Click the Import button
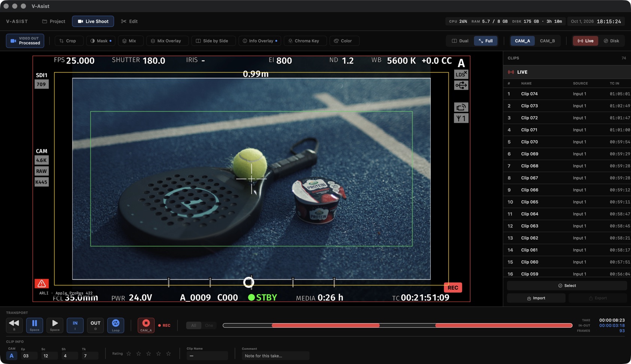This screenshot has width=631, height=364. (x=536, y=298)
